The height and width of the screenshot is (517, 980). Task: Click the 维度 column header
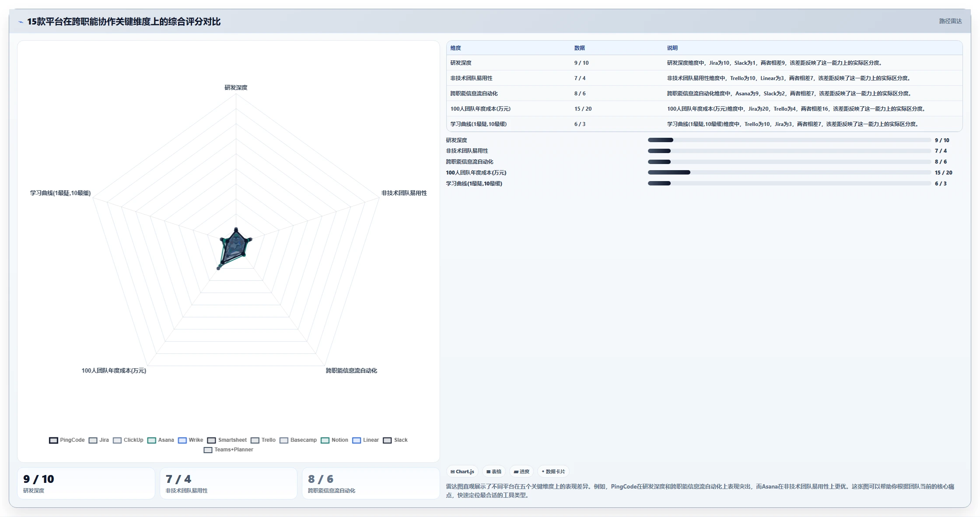pyautogui.click(x=455, y=48)
